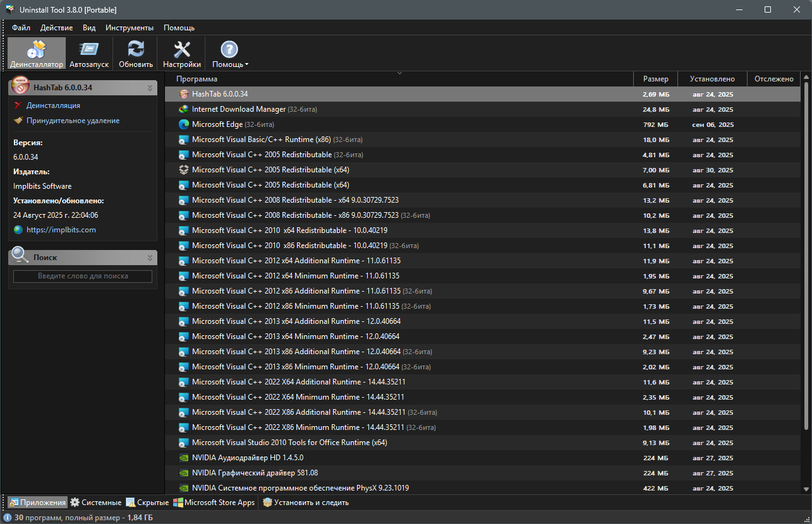This screenshot has width=812, height=524.
Task: Sort by the Установлено column header
Action: [x=712, y=79]
